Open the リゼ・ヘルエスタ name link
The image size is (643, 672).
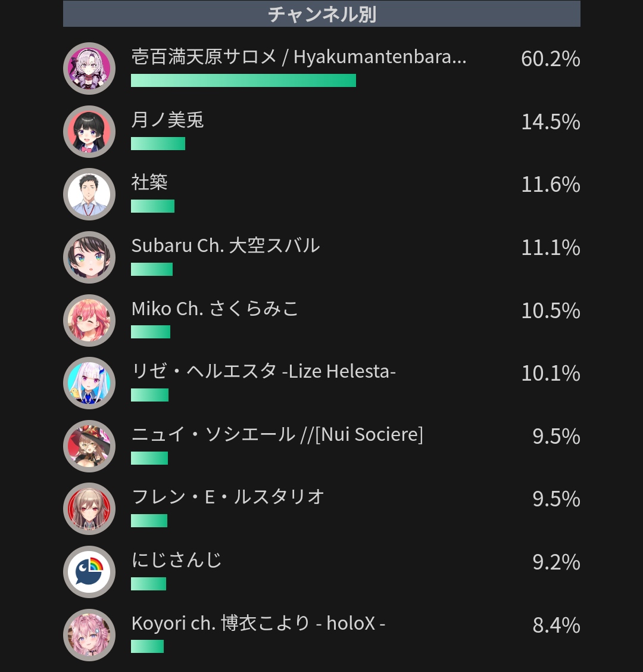click(x=263, y=371)
